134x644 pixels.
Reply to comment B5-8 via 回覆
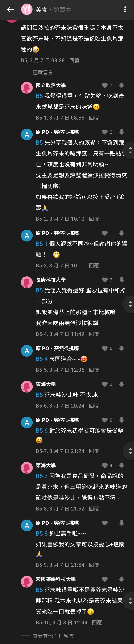pyautogui.click(x=94, y=509)
